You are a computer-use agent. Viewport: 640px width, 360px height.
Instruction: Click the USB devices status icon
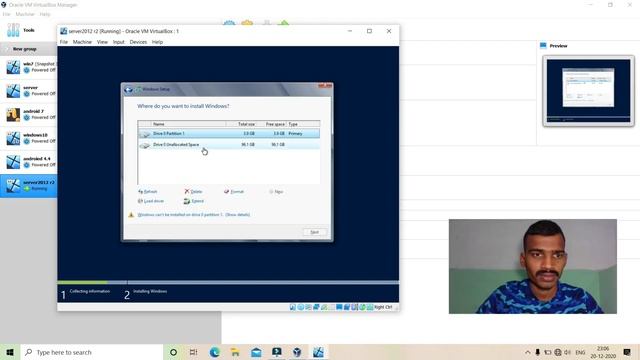click(x=324, y=307)
